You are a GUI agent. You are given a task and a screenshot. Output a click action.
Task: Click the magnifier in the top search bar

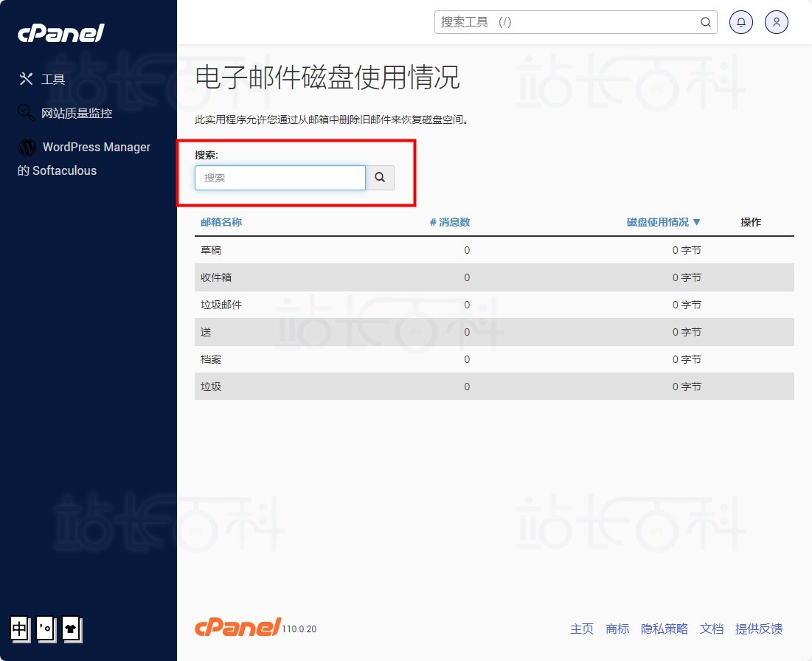pos(705,22)
